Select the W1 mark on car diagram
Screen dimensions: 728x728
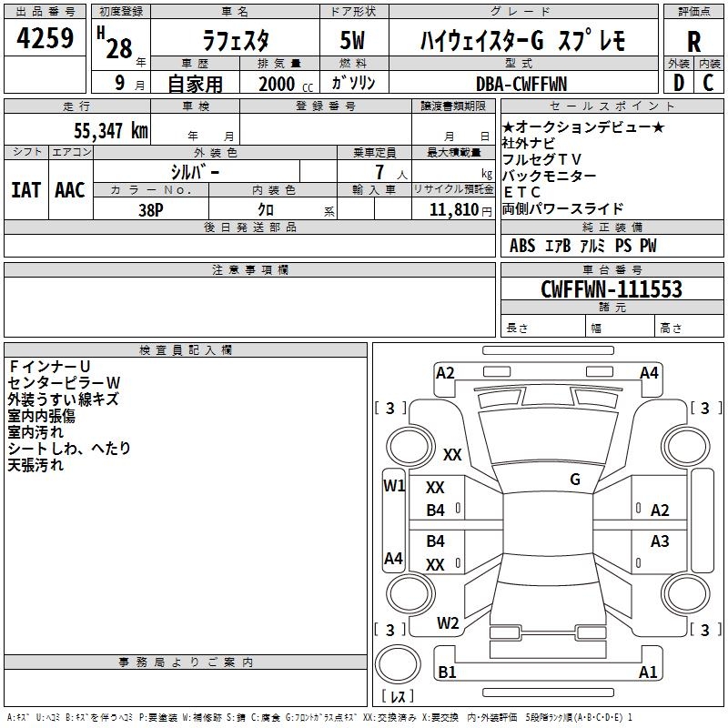point(393,486)
